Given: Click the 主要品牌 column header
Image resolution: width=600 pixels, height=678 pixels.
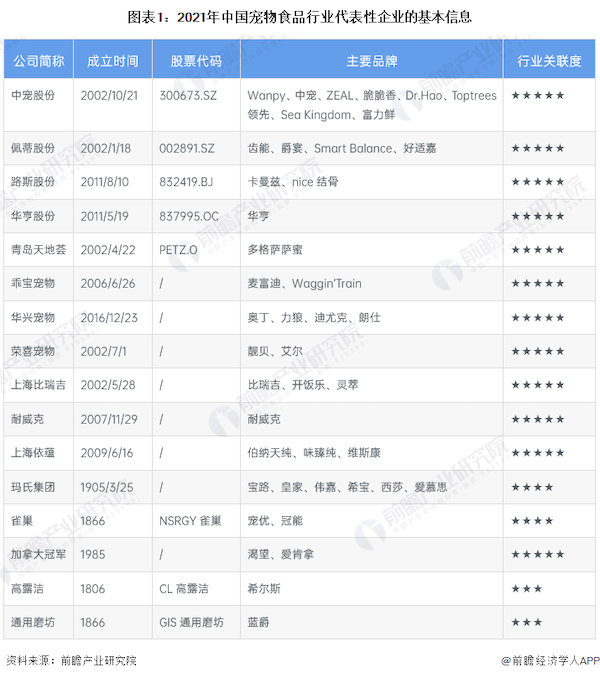Looking at the screenshot, I should pyautogui.click(x=372, y=61).
